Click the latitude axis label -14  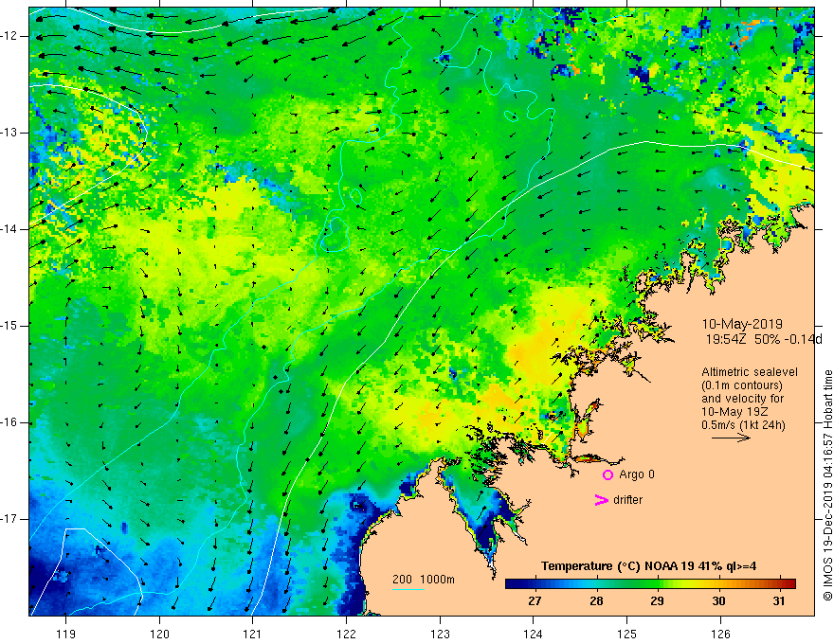click(x=10, y=229)
